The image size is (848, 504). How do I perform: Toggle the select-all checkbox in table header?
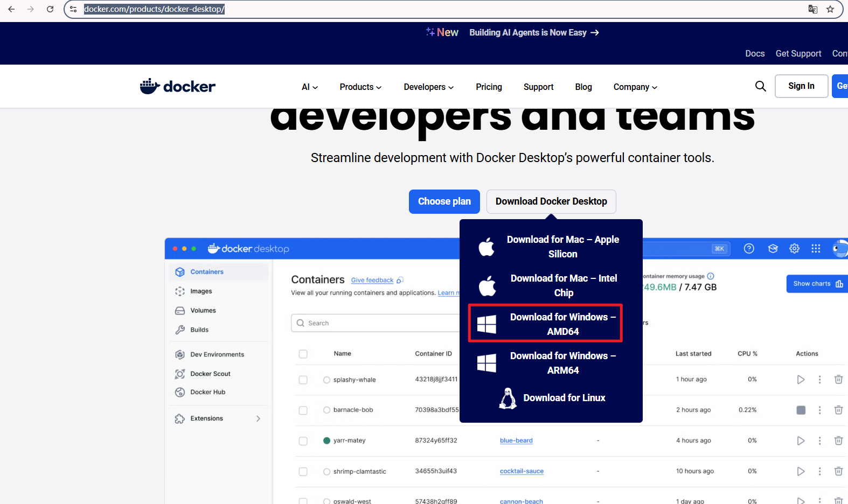(x=303, y=354)
